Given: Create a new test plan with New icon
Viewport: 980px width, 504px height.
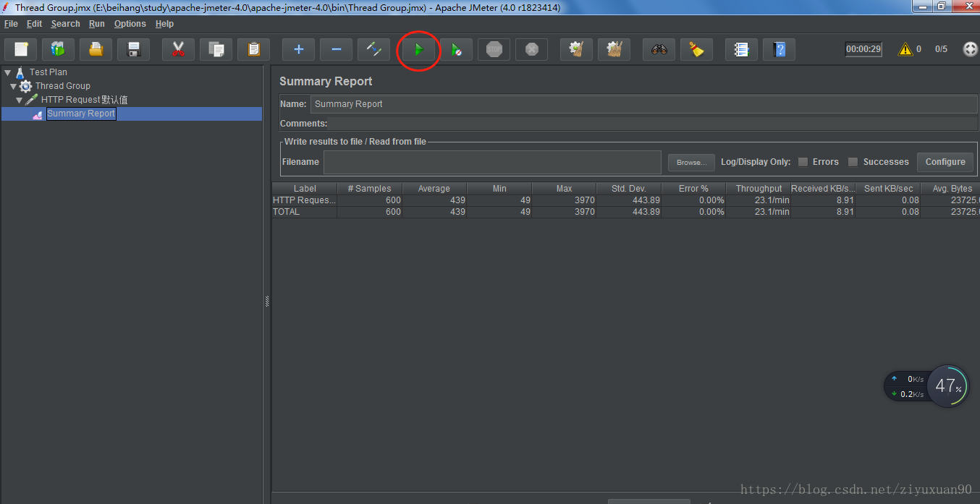Looking at the screenshot, I should pyautogui.click(x=21, y=49).
